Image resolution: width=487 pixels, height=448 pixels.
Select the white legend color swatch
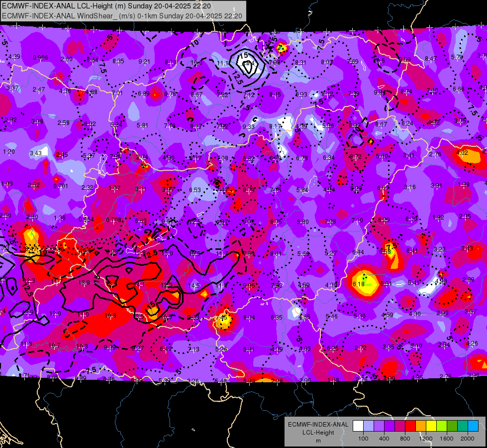(358, 426)
